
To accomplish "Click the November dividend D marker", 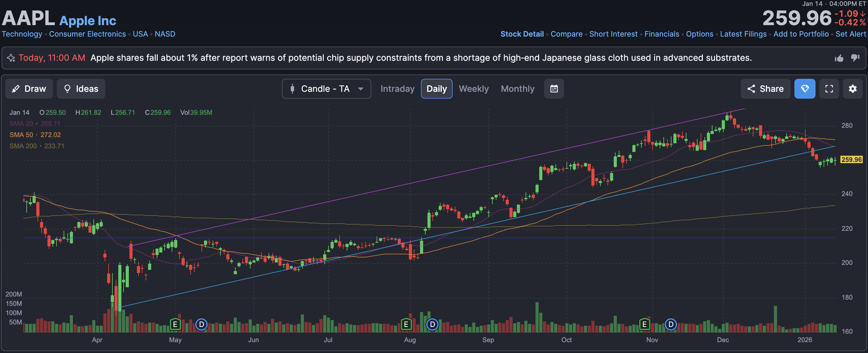I will point(671,324).
